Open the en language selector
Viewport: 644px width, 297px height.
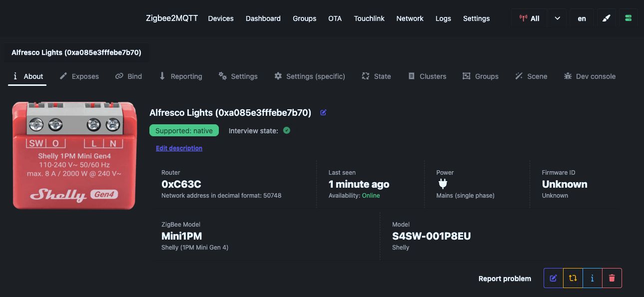coord(582,18)
